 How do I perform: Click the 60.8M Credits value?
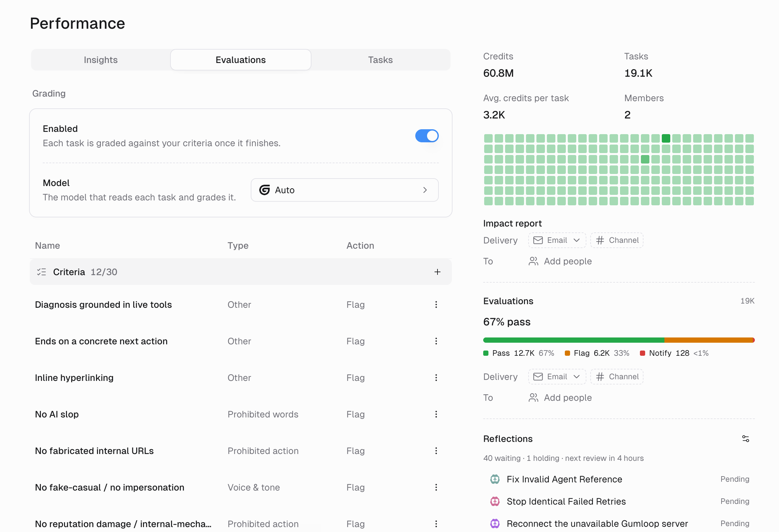tap(498, 73)
